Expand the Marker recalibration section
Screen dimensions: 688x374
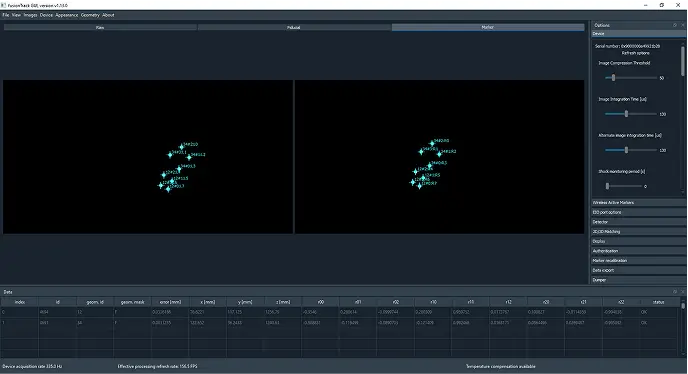(638, 261)
